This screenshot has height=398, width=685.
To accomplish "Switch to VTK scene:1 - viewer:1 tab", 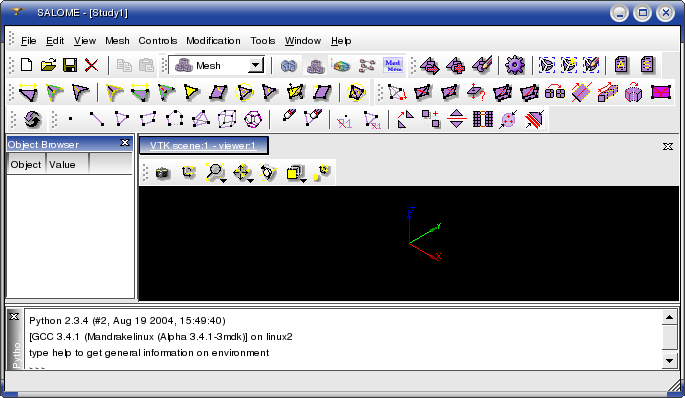I will (x=203, y=145).
